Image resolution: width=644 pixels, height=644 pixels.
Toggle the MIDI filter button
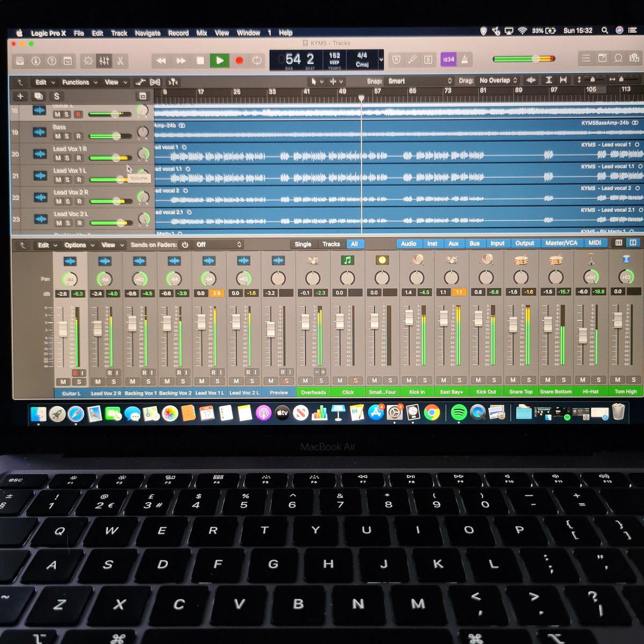point(595,243)
